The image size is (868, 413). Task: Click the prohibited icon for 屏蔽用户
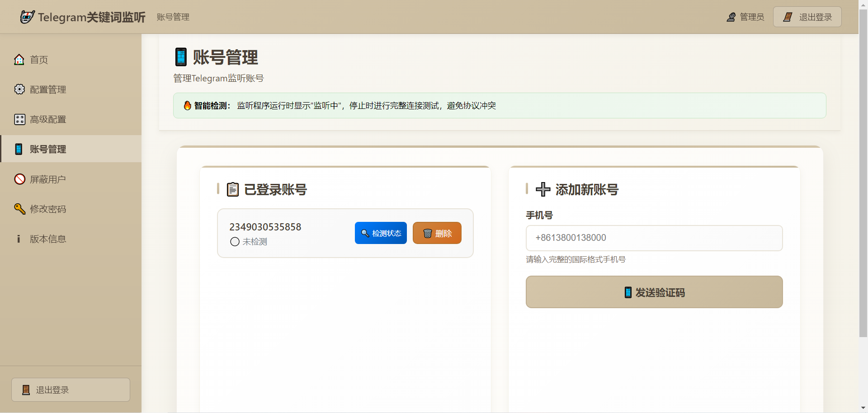[19, 179]
